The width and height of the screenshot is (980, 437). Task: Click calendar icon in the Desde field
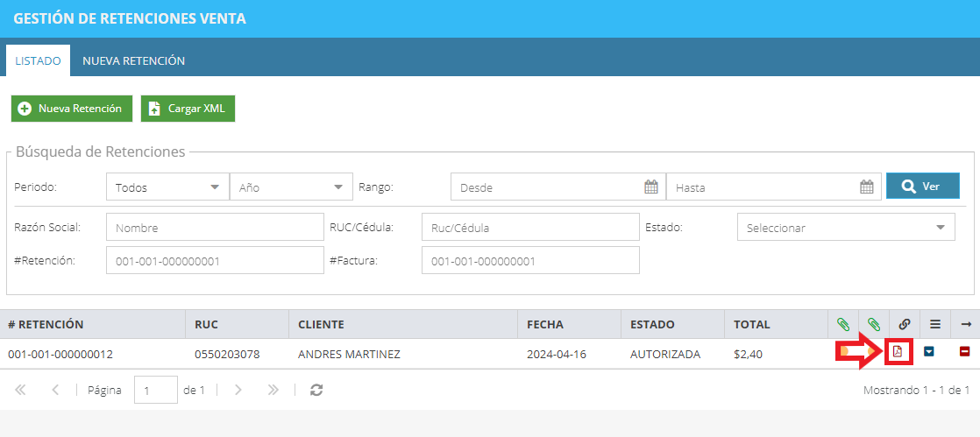click(651, 187)
